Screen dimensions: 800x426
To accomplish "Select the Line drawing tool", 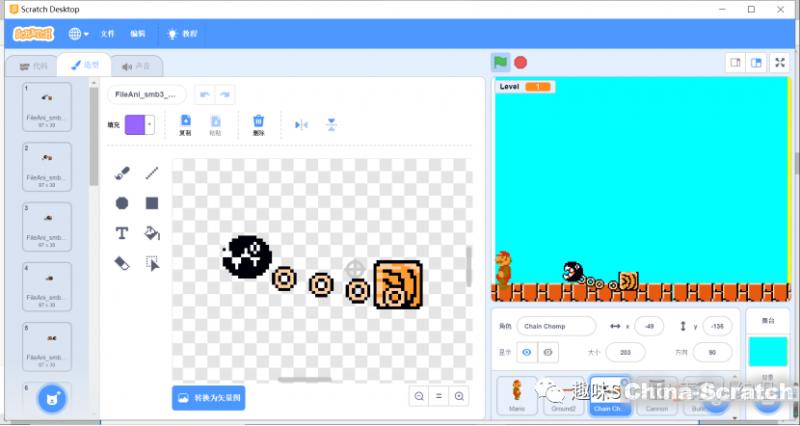I will click(x=152, y=173).
